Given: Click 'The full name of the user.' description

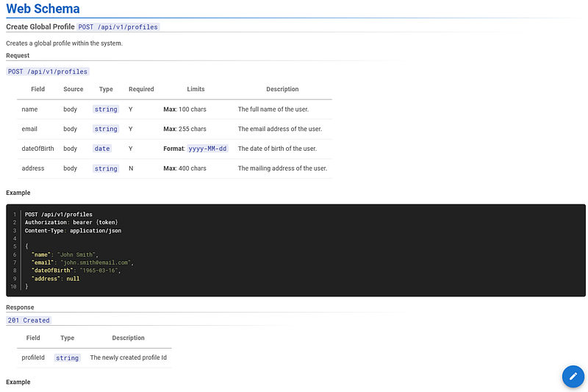Looking at the screenshot, I should click(273, 109).
